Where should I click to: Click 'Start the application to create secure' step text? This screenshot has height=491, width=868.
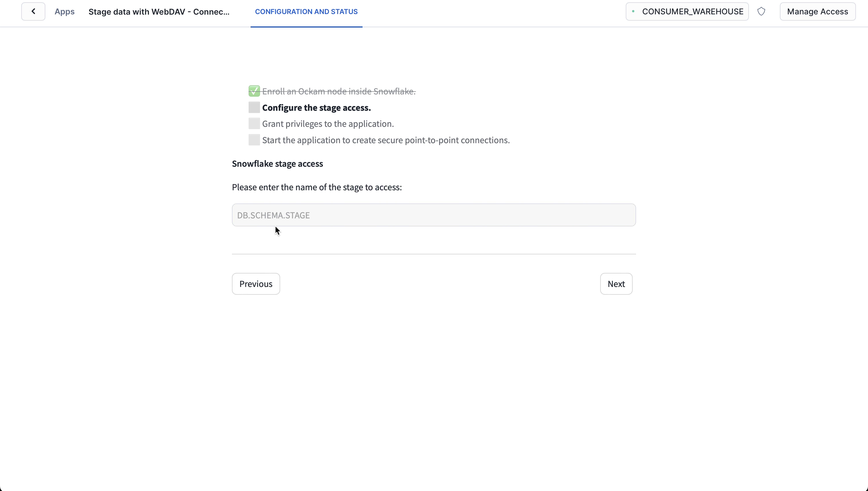coord(386,140)
